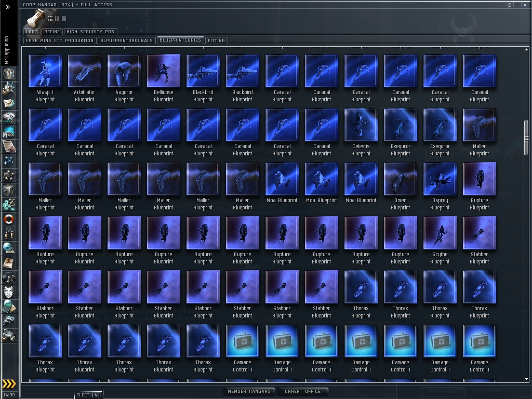Viewport: 532px width, 399px height.
Task: Open the Calculator icon in the sidebar
Action: pos(9,307)
